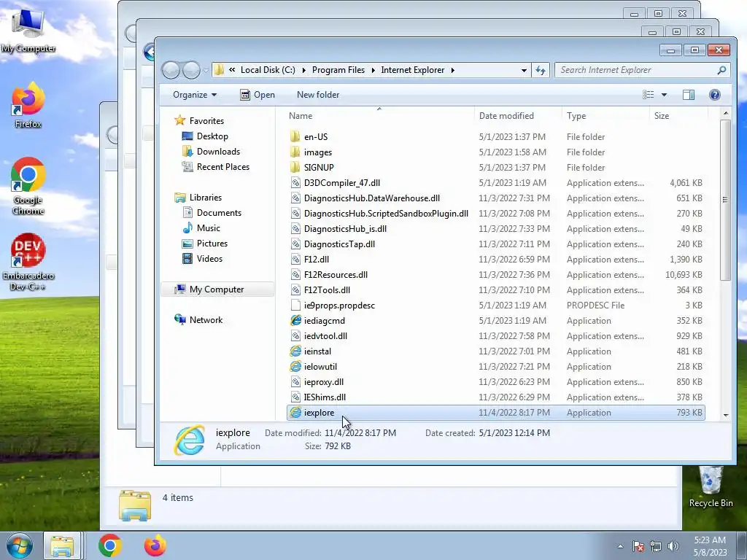Open My Computer desktop icon
The height and width of the screenshot is (560, 747).
point(28,31)
